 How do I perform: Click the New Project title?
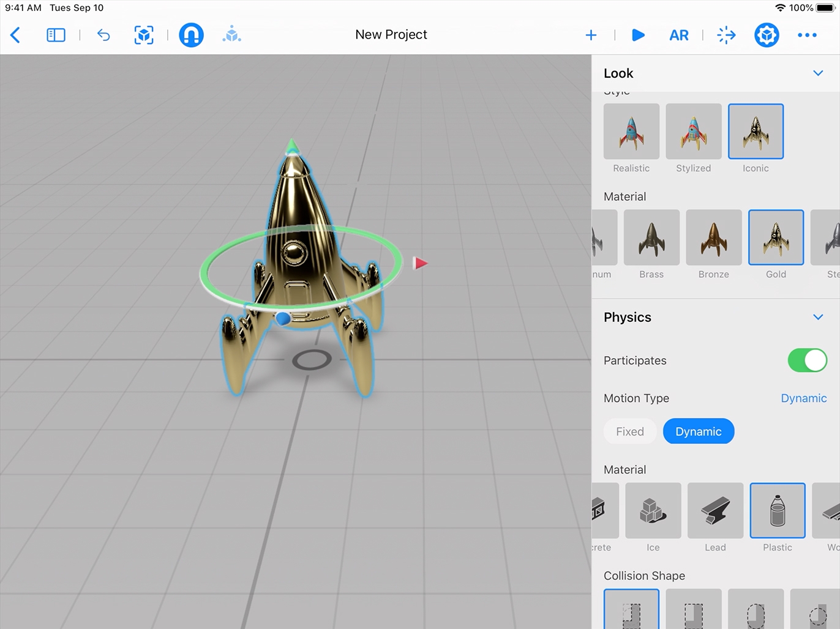coord(391,35)
